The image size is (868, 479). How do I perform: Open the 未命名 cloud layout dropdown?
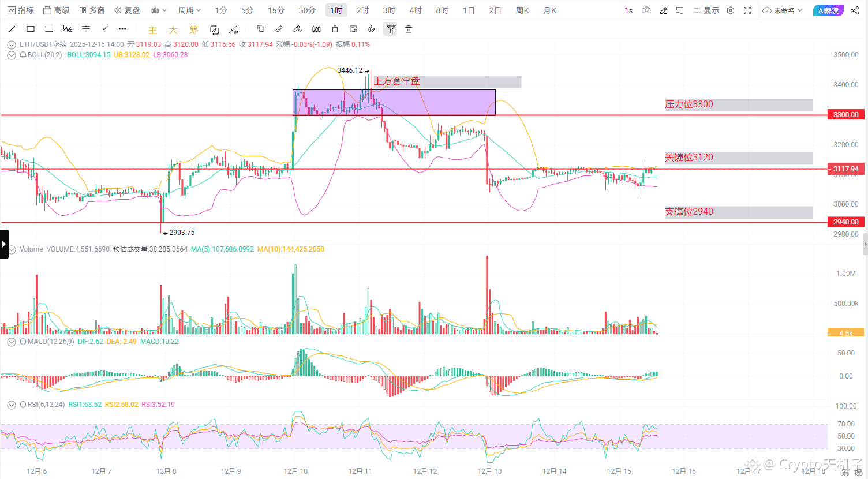pos(783,10)
